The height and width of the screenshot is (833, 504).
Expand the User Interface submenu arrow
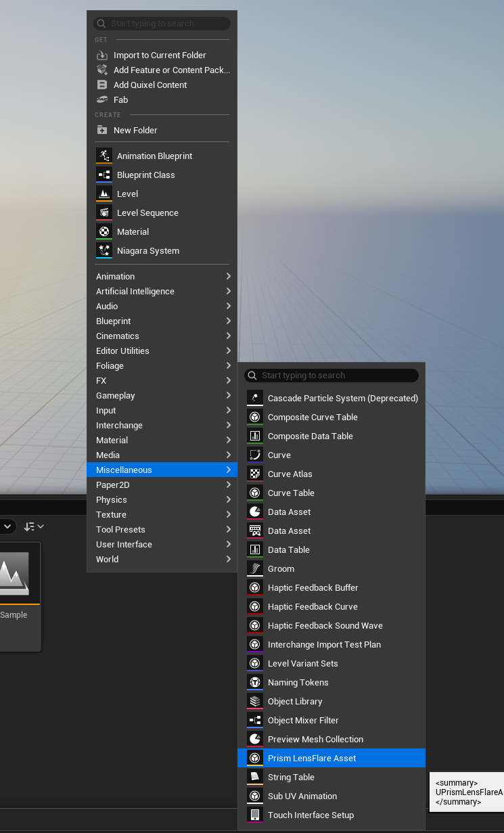[x=228, y=544]
